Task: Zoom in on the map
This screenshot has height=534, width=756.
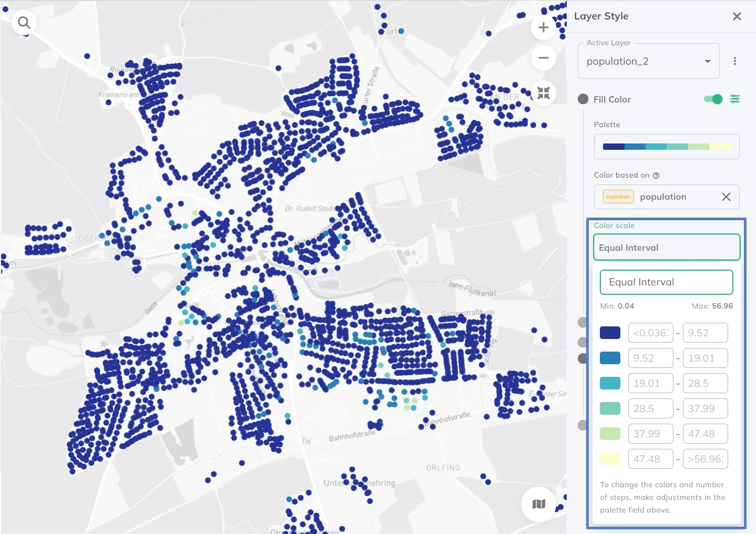Action: click(544, 27)
